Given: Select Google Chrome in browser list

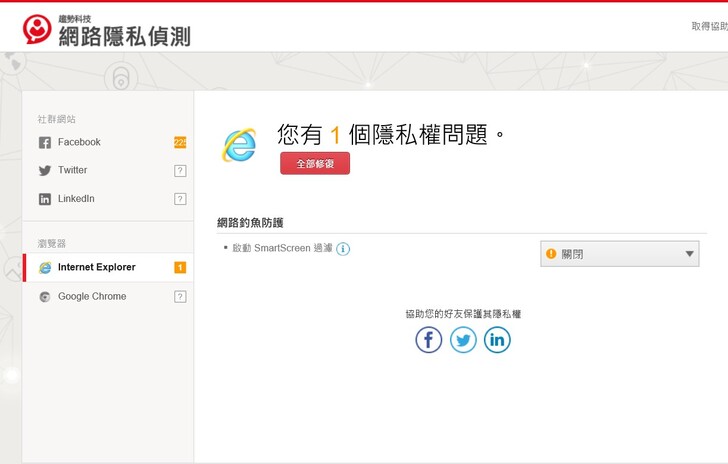Looking at the screenshot, I should pyautogui.click(x=108, y=296).
